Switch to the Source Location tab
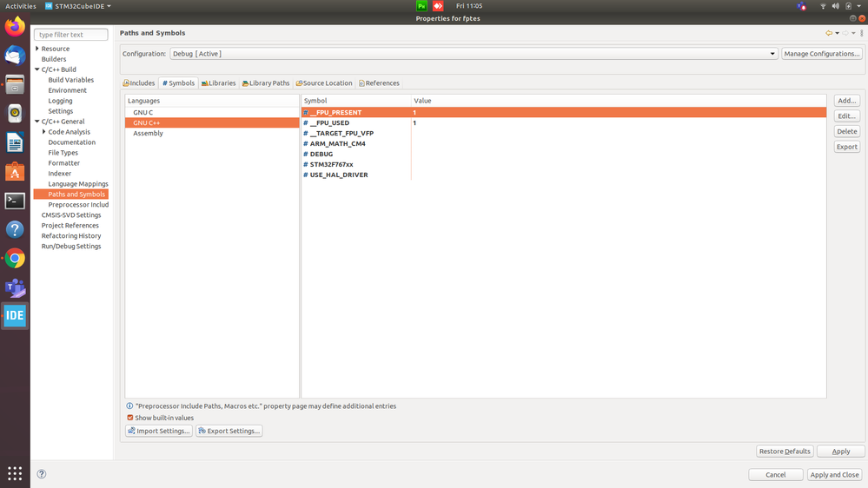Viewport: 868px width, 488px height. [x=324, y=83]
